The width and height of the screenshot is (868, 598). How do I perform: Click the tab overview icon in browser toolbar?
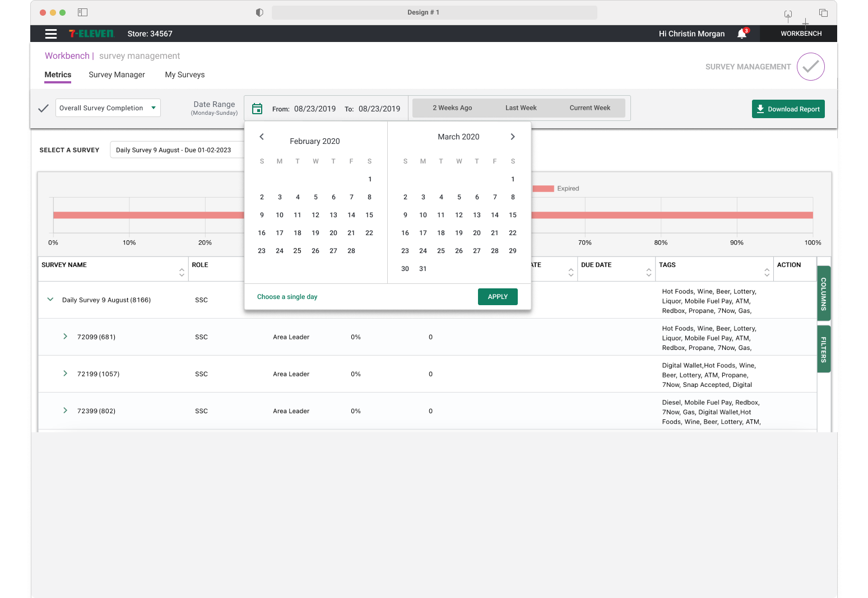[823, 12]
